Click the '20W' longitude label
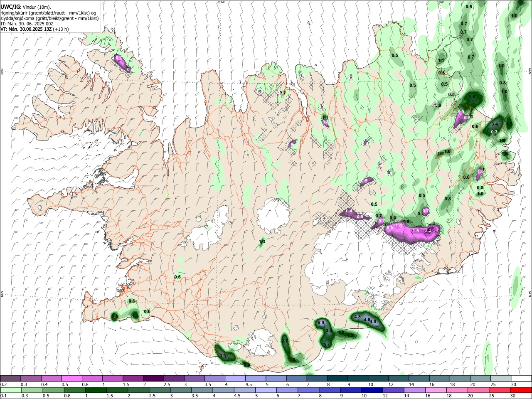This screenshot has width=532, height=399. (221, 2)
